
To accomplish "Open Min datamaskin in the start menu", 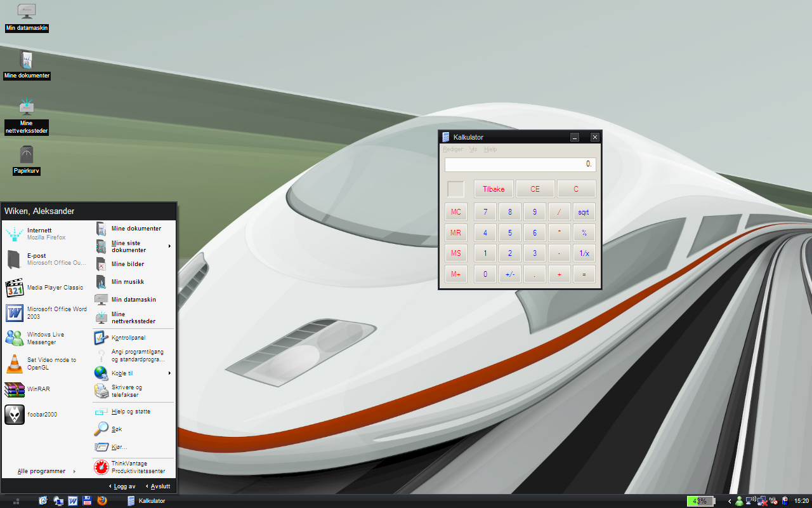I will point(133,300).
